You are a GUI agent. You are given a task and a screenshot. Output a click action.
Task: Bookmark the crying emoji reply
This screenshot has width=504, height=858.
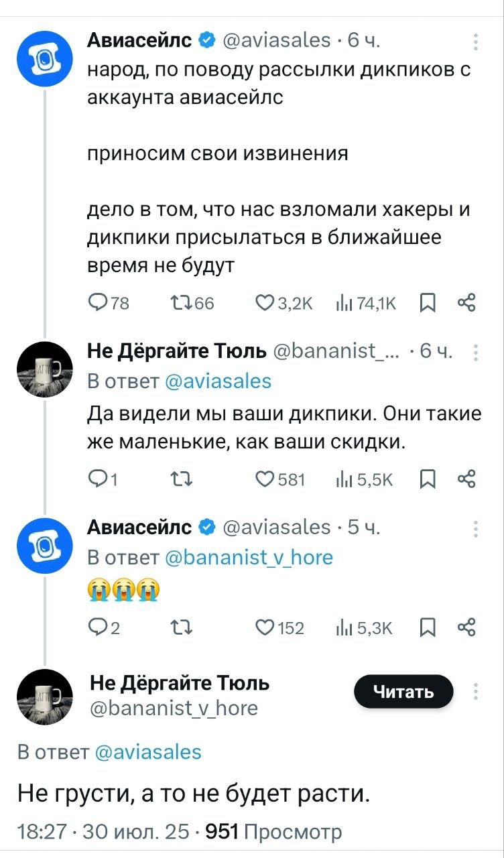(x=426, y=627)
